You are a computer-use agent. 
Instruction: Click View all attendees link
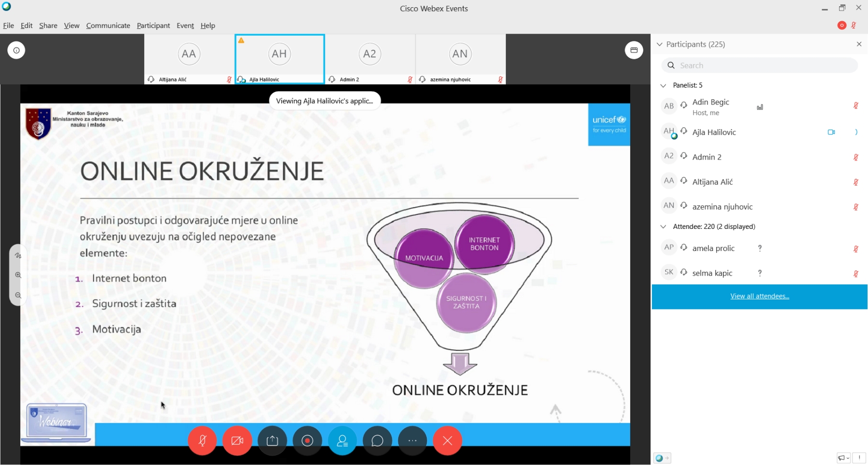pyautogui.click(x=759, y=296)
